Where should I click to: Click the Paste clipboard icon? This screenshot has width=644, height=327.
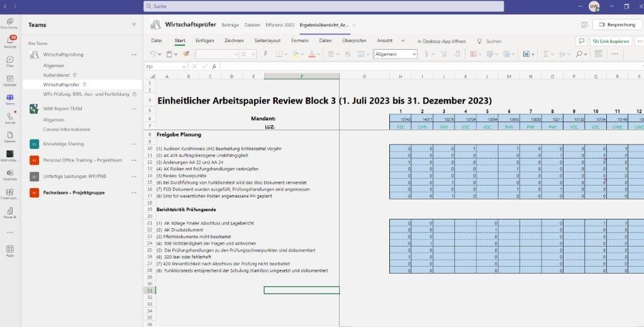[x=169, y=54]
